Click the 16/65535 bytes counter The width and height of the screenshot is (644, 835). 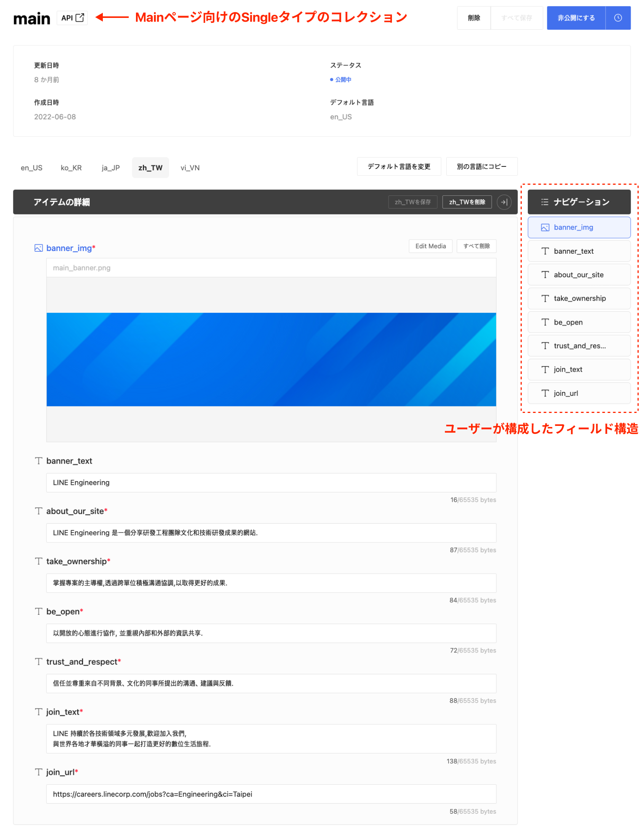click(473, 500)
